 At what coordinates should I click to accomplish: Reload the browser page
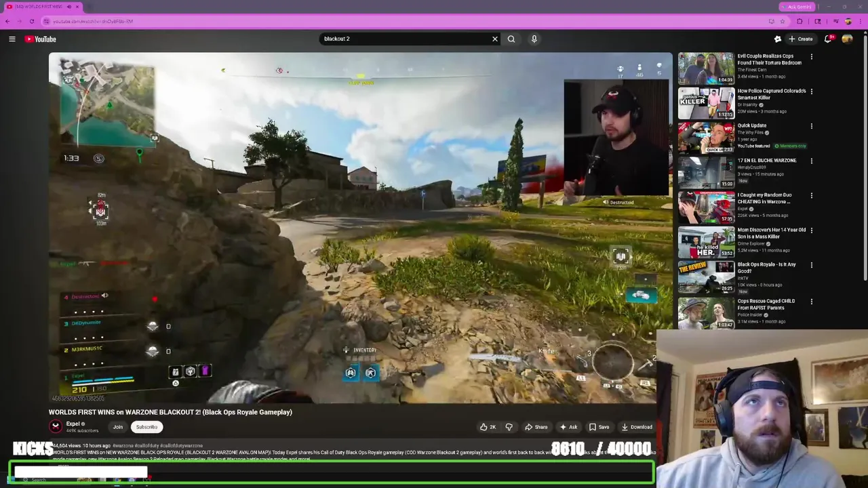tap(32, 21)
